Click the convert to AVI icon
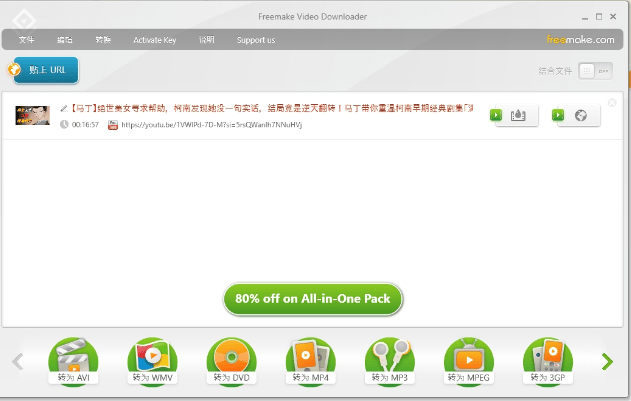This screenshot has width=631, height=401. pyautogui.click(x=73, y=361)
